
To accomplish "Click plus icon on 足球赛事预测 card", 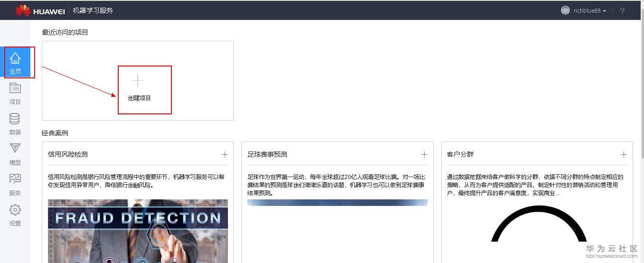I will pos(424,154).
